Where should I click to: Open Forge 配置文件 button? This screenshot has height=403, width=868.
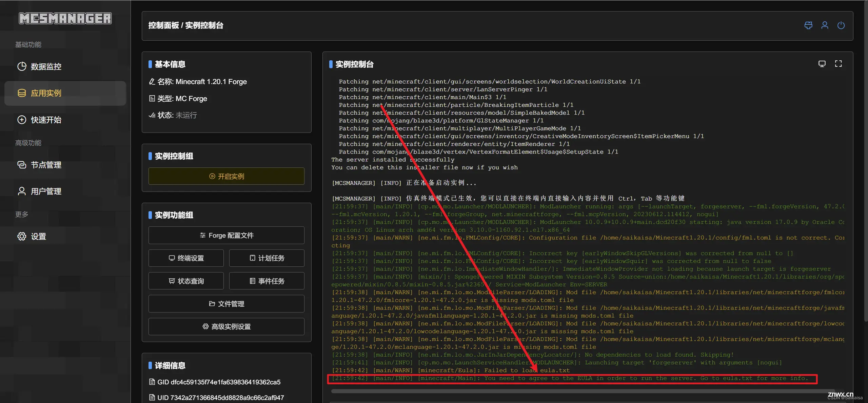coord(226,235)
